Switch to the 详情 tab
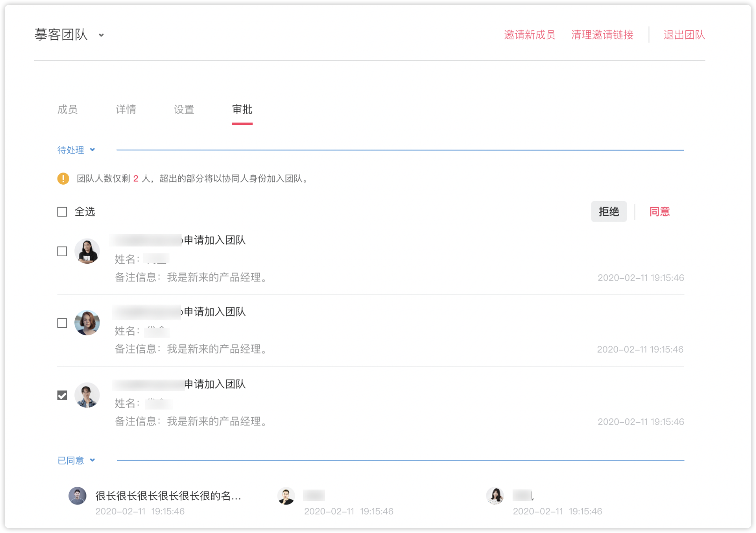 tap(126, 109)
